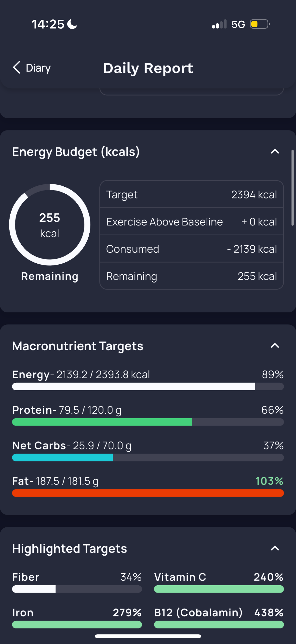Collapse the Highlighted Targets section
The height and width of the screenshot is (644, 296).
click(275, 548)
